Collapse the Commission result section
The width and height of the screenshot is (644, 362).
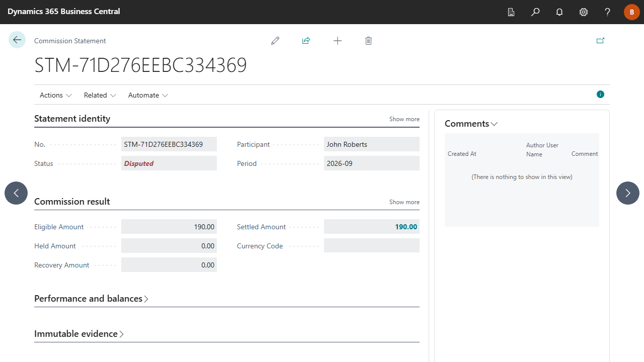pos(72,202)
